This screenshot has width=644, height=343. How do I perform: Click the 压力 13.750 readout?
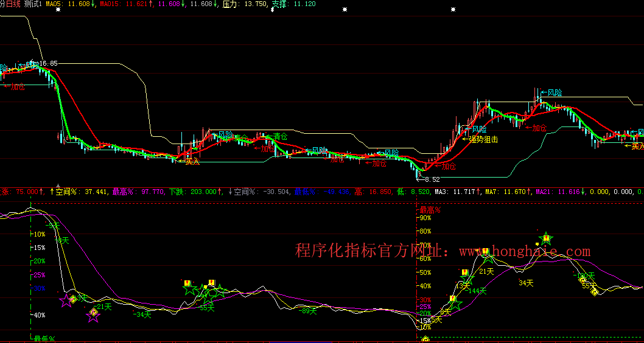coord(244,4)
